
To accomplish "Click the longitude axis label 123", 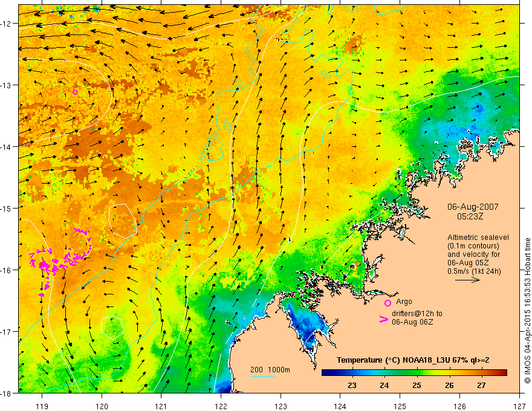I will [281, 406].
